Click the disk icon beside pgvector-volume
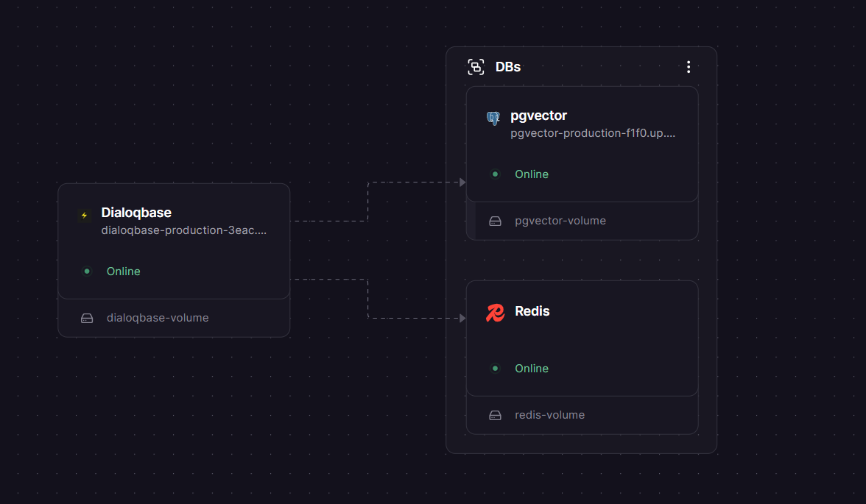This screenshot has width=866, height=504. pyautogui.click(x=495, y=220)
